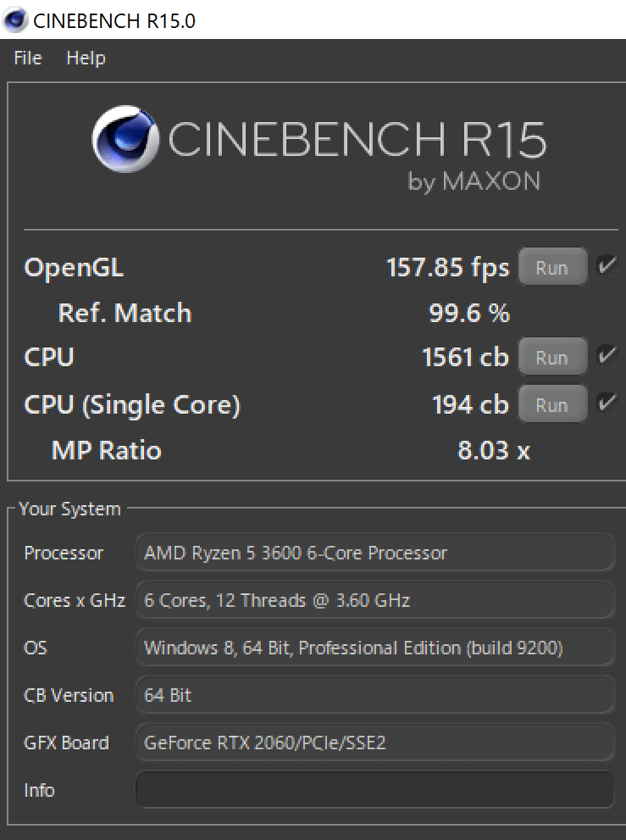
Task: Click the Cinebench R15 sphere logo
Action: point(126,139)
